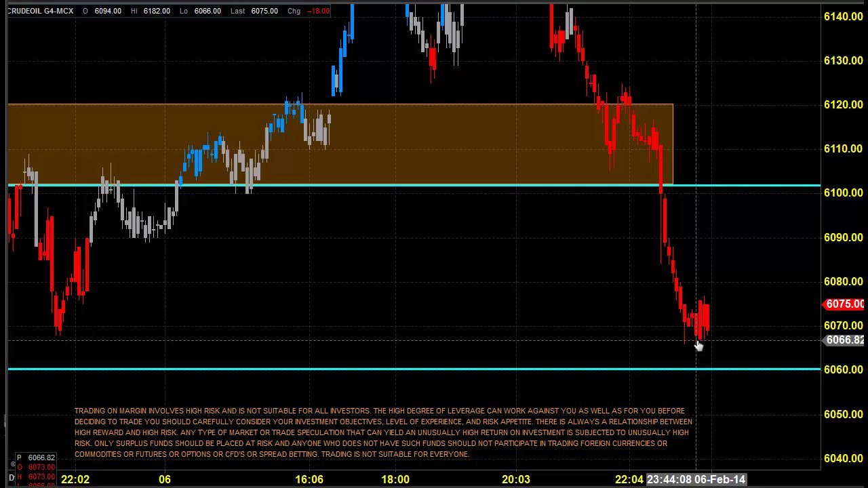This screenshot has width=868, height=488.
Task: Click the Chg value -18.00
Action: coord(318,11)
